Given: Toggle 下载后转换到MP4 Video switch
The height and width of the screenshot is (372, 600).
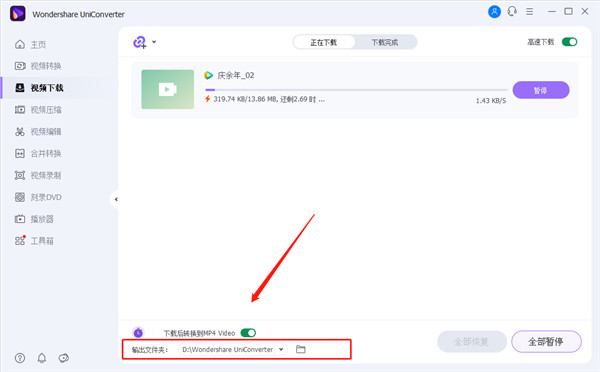Looking at the screenshot, I should click(248, 333).
